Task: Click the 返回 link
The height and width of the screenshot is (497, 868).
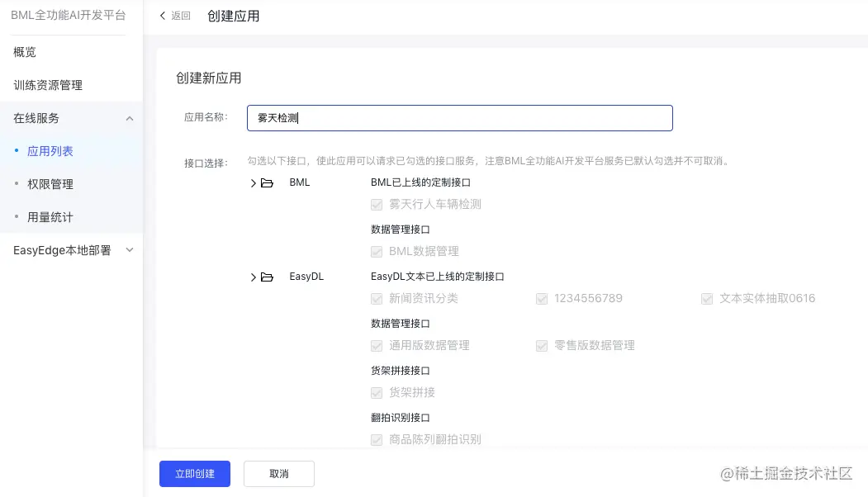Action: [181, 16]
